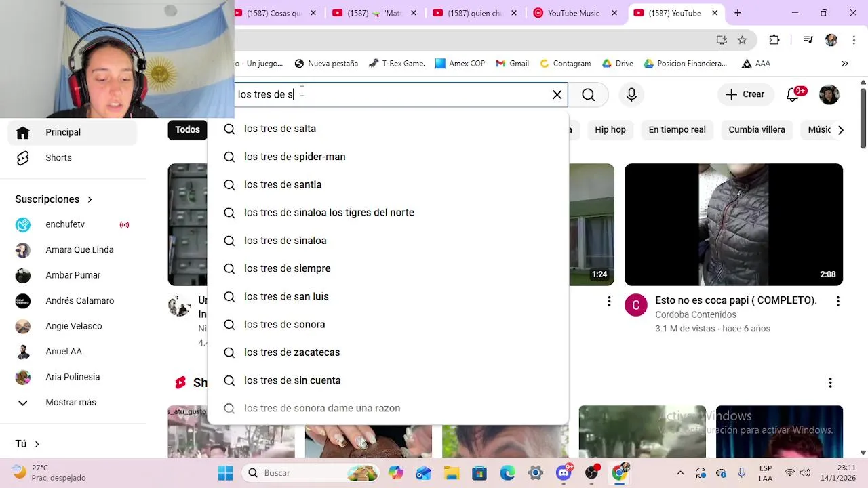Select Cumbia villera filter chip

pyautogui.click(x=757, y=129)
